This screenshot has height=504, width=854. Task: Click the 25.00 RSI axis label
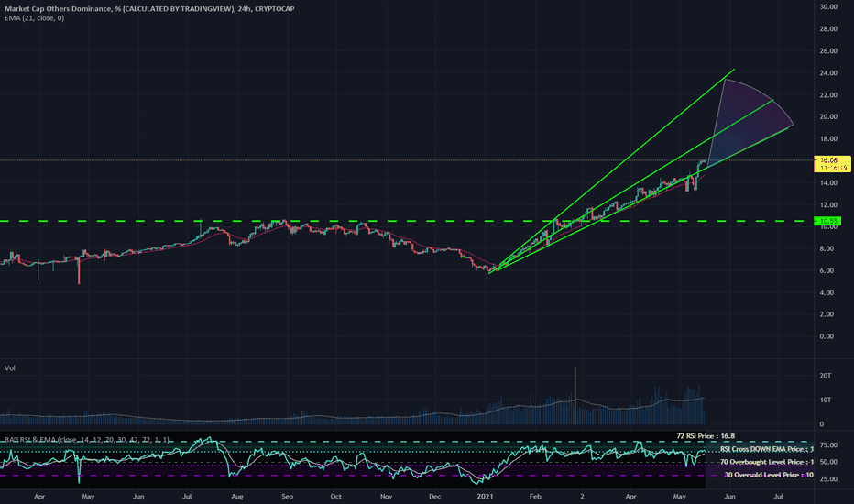pyautogui.click(x=828, y=479)
